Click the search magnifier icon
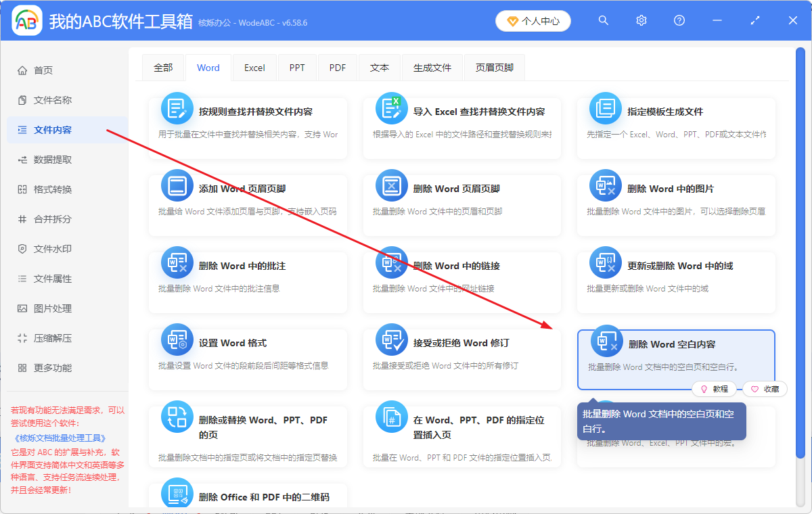812x514 pixels. tap(603, 20)
